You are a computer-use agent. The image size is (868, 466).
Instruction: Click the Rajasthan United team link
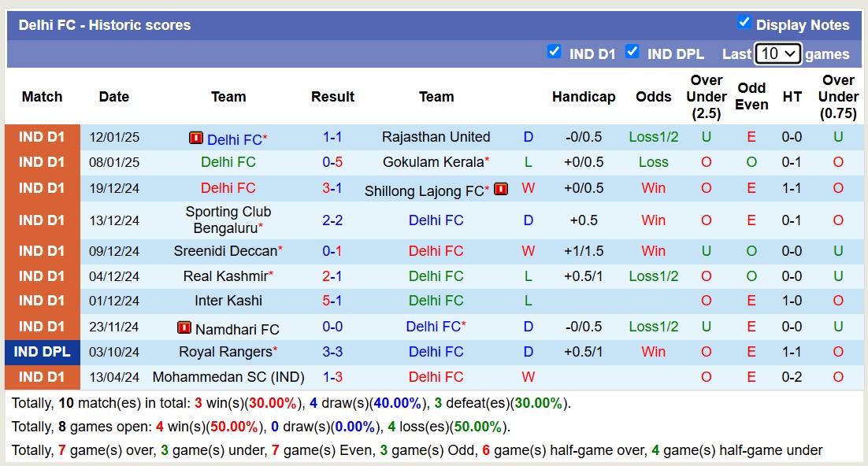436,137
